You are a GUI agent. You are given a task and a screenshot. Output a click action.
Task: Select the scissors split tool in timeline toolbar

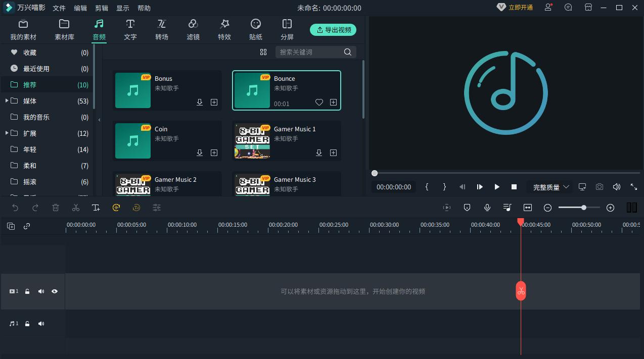point(76,207)
